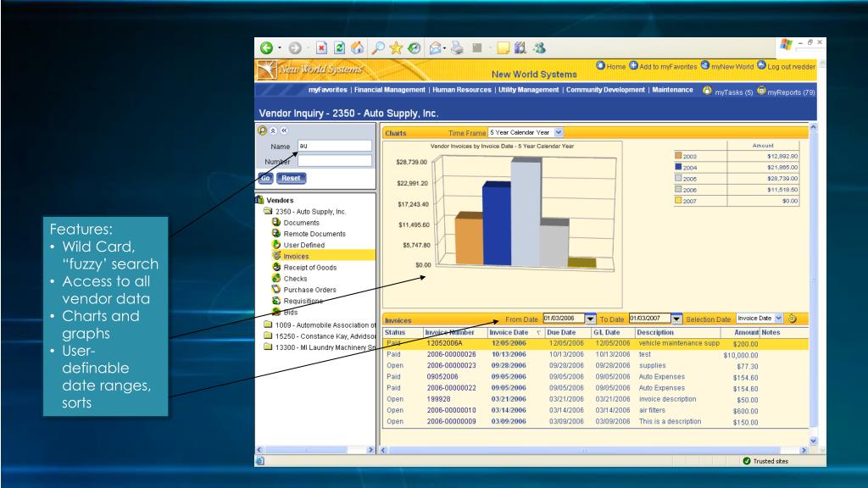Click the Mail envelope toolbar icon
This screenshot has height=488, width=868.
(435, 48)
